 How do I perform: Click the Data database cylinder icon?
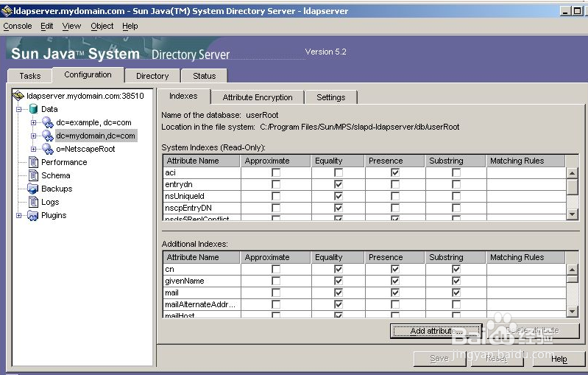click(x=33, y=109)
